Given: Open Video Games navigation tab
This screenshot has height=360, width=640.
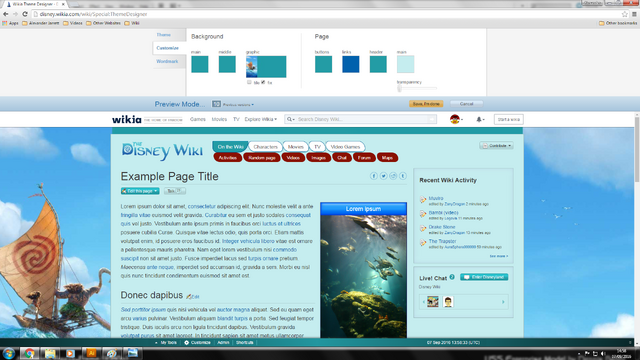Looking at the screenshot, I should tap(345, 147).
